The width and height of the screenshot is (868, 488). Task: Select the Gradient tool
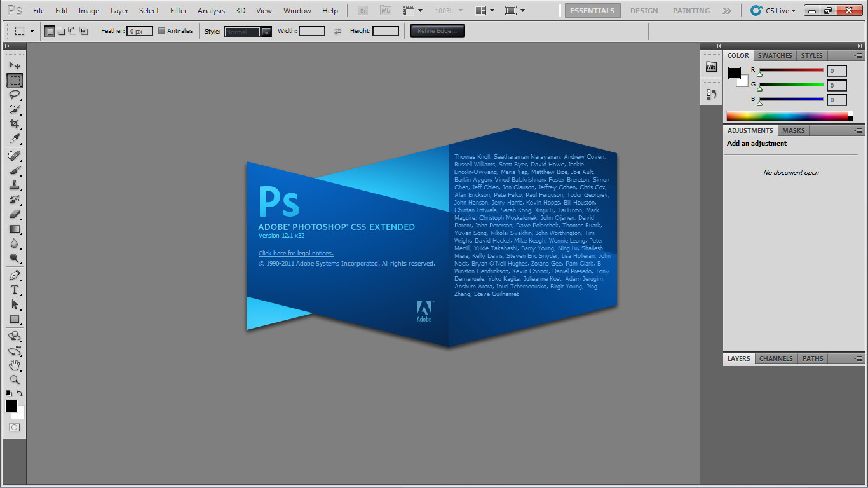tap(15, 229)
